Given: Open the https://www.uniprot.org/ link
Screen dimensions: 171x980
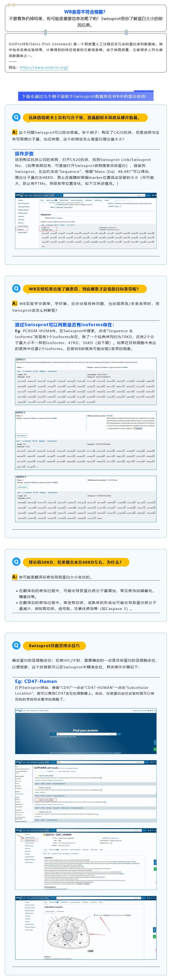Looking at the screenshot, I should [44, 67].
